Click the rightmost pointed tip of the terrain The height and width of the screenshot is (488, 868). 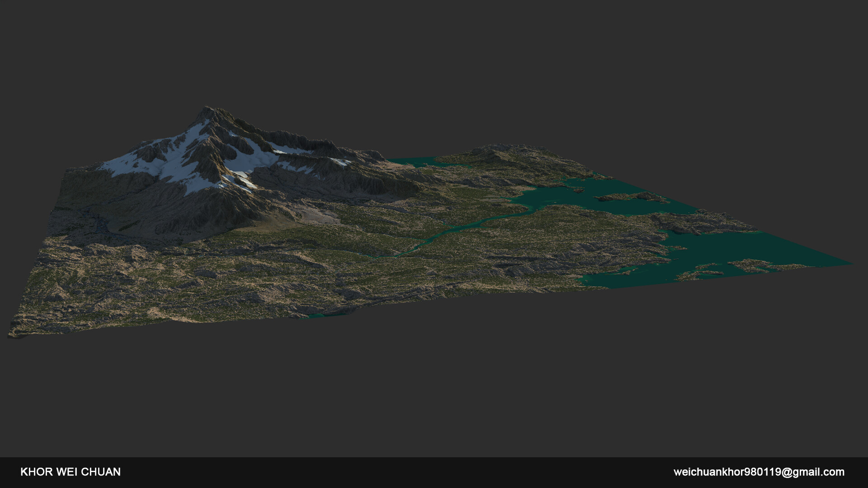point(850,263)
